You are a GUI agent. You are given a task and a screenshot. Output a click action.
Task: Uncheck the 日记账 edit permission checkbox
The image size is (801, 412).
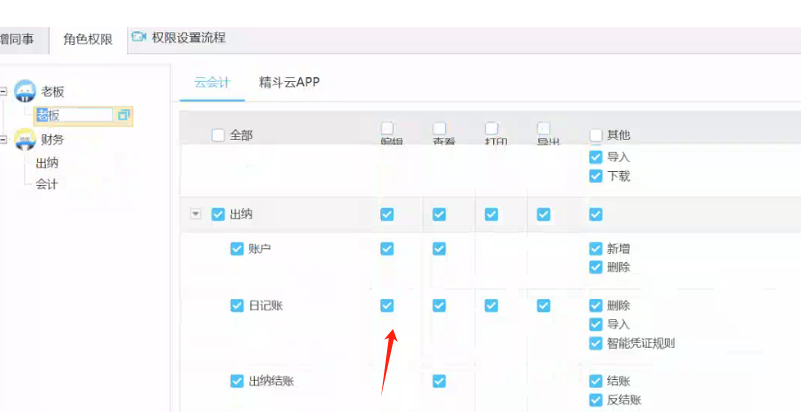tap(387, 305)
